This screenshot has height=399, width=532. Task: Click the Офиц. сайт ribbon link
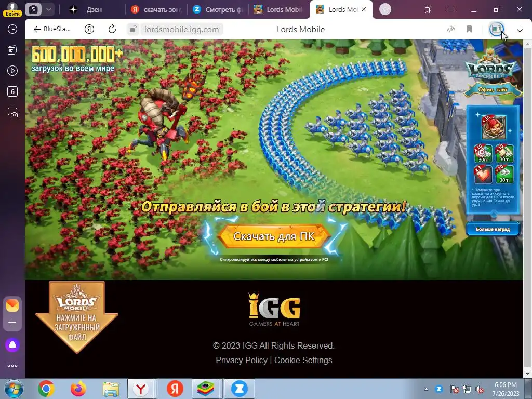point(493,89)
